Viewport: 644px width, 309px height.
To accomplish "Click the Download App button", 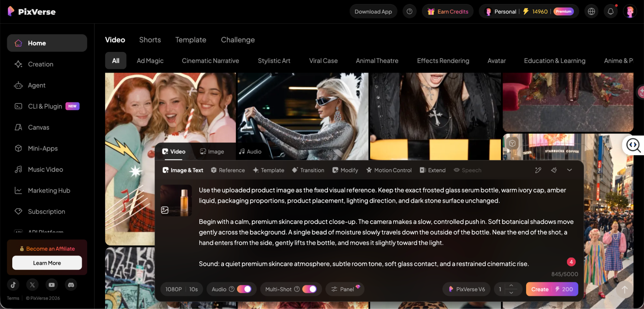I will pyautogui.click(x=373, y=11).
